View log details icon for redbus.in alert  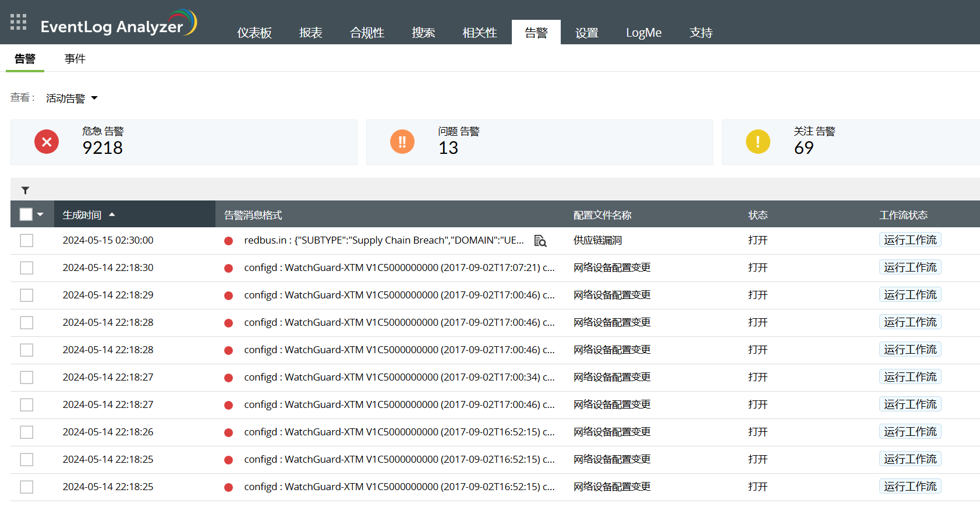[540, 241]
